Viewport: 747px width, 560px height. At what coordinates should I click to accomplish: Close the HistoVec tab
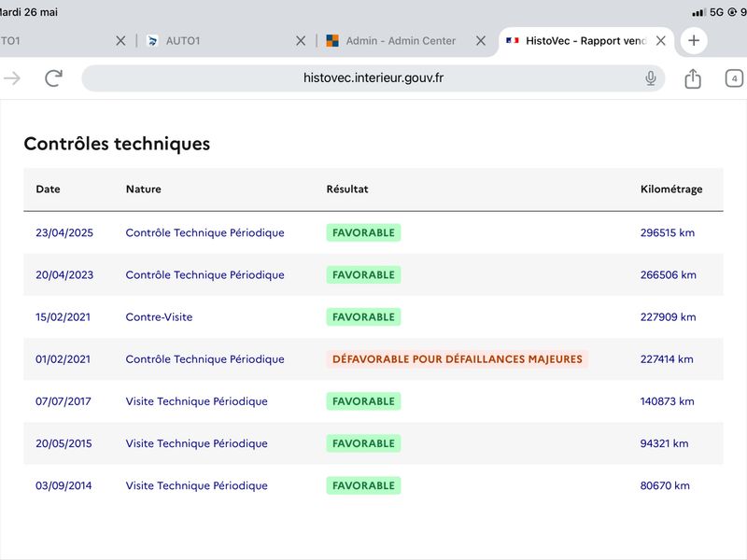(661, 40)
